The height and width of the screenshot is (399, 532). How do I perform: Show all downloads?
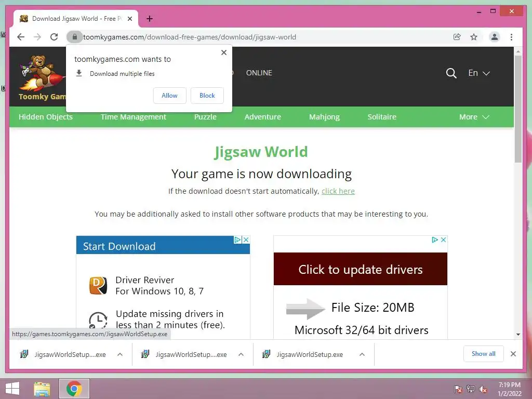(484, 354)
